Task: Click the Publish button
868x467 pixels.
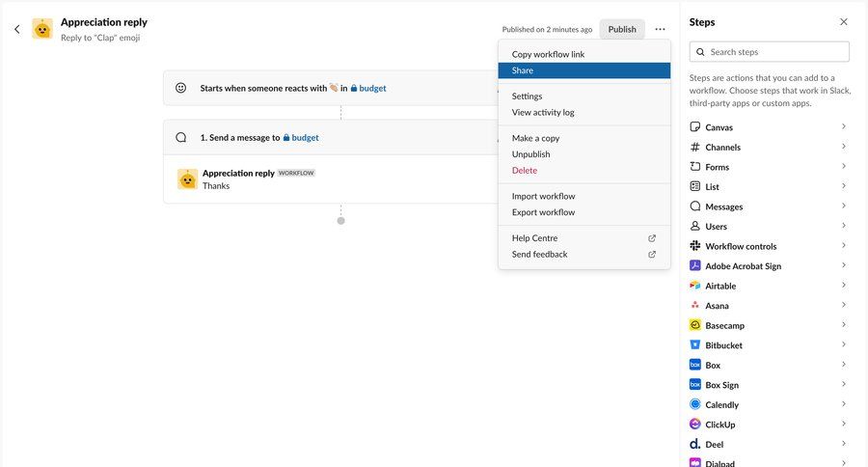Action: pyautogui.click(x=622, y=29)
